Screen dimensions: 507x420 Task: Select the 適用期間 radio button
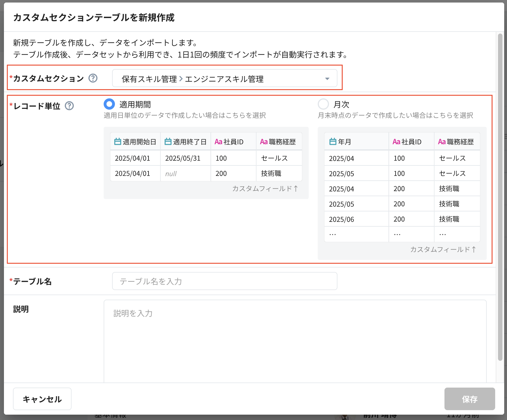click(x=109, y=104)
